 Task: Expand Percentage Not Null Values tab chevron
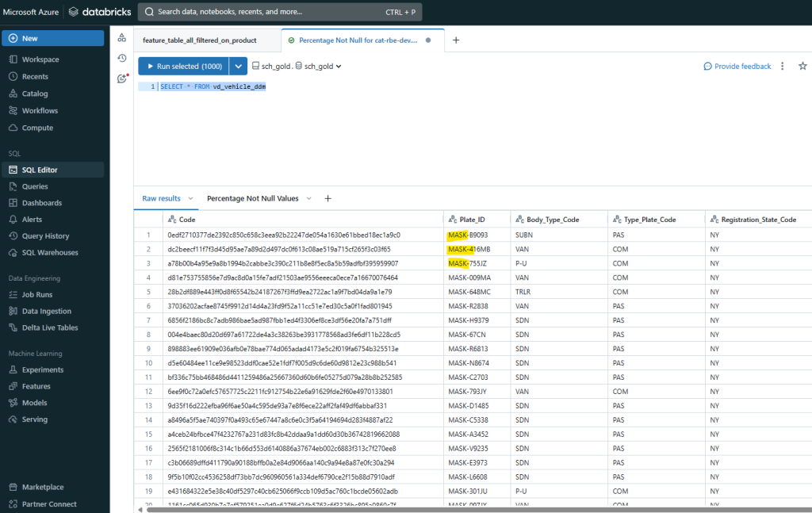coord(309,198)
